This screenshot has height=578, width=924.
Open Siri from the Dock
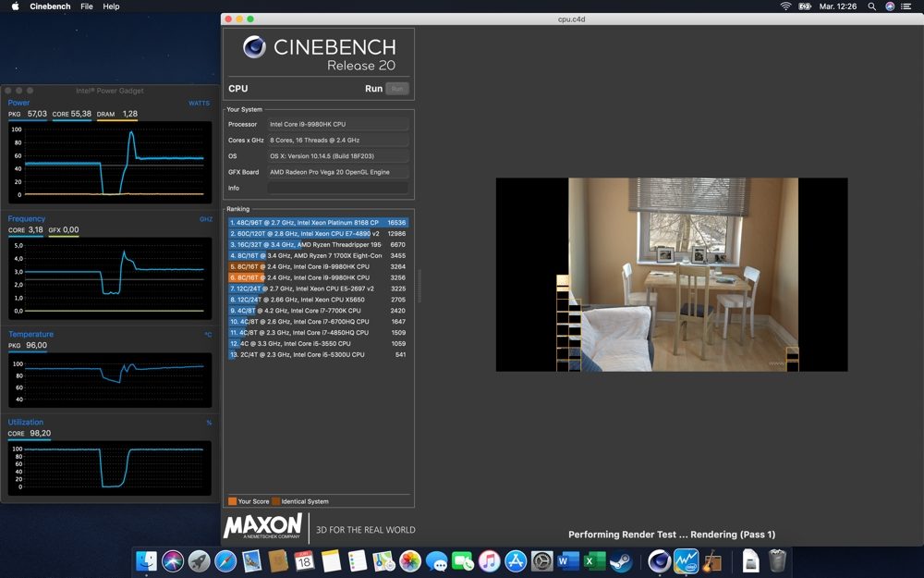click(x=173, y=561)
